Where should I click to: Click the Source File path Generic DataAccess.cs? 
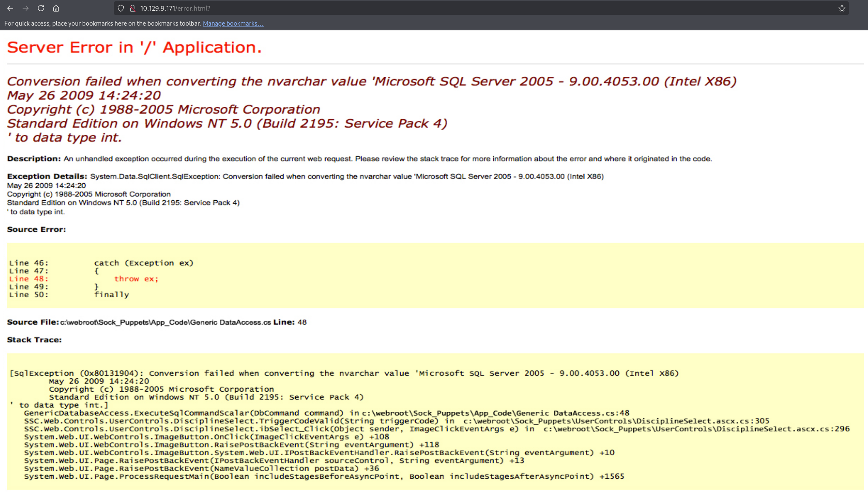(165, 322)
